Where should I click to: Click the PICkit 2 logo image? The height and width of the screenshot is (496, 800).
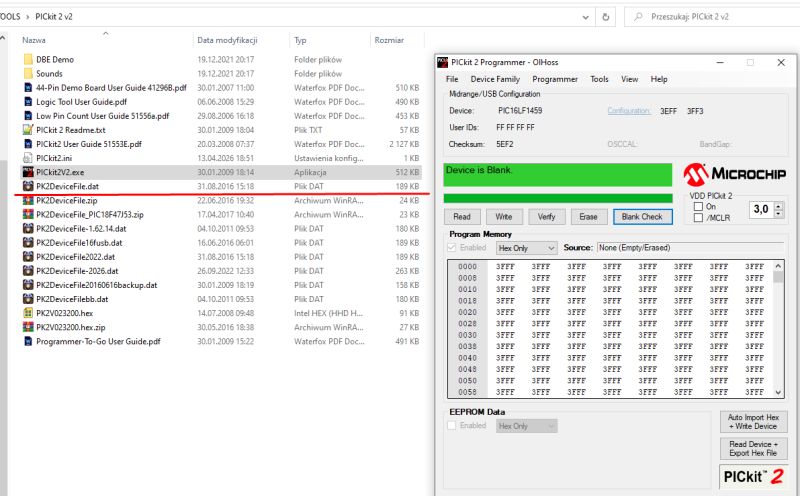point(754,477)
